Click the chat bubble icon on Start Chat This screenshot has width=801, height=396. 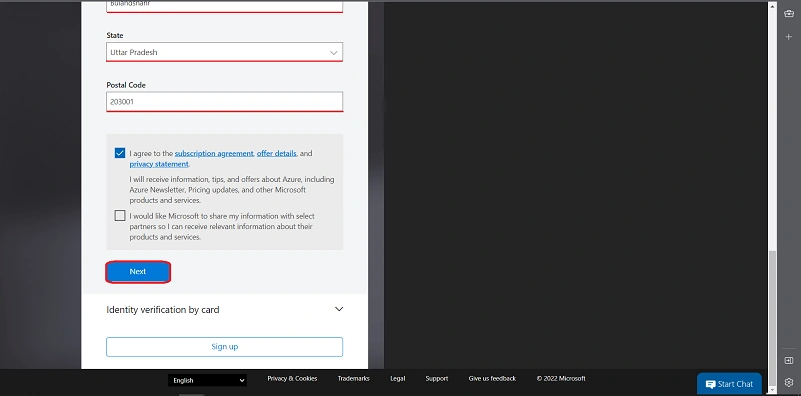tap(710, 384)
